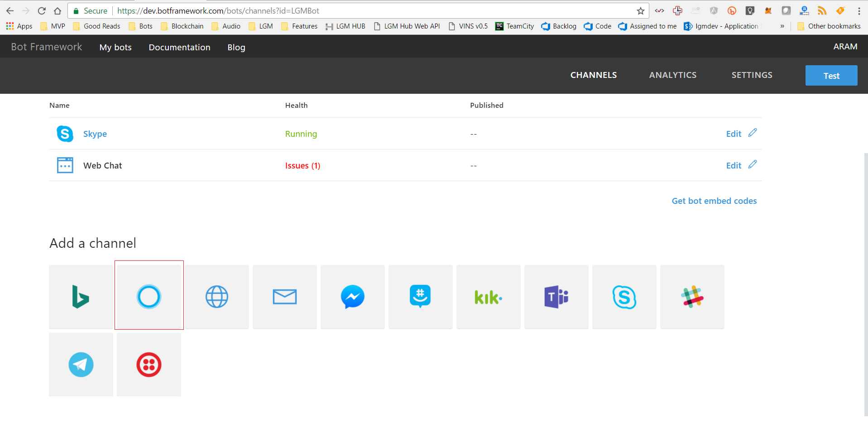Click the Skype logo in channel list
This screenshot has width=868, height=448.
point(65,134)
